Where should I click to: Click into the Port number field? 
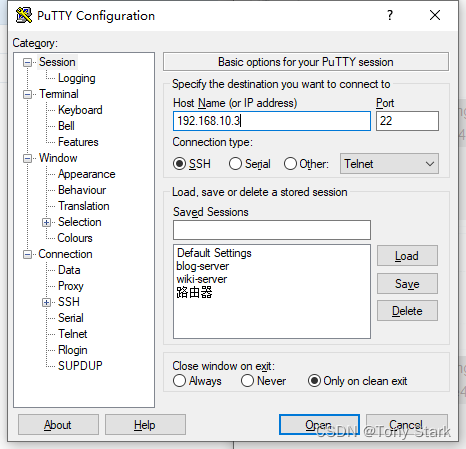pos(407,121)
